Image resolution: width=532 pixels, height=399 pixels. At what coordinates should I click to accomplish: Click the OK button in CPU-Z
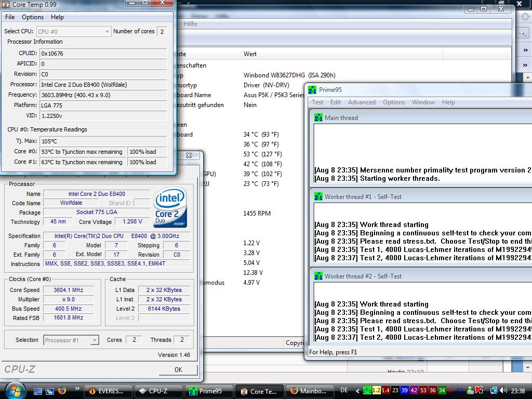point(178,370)
